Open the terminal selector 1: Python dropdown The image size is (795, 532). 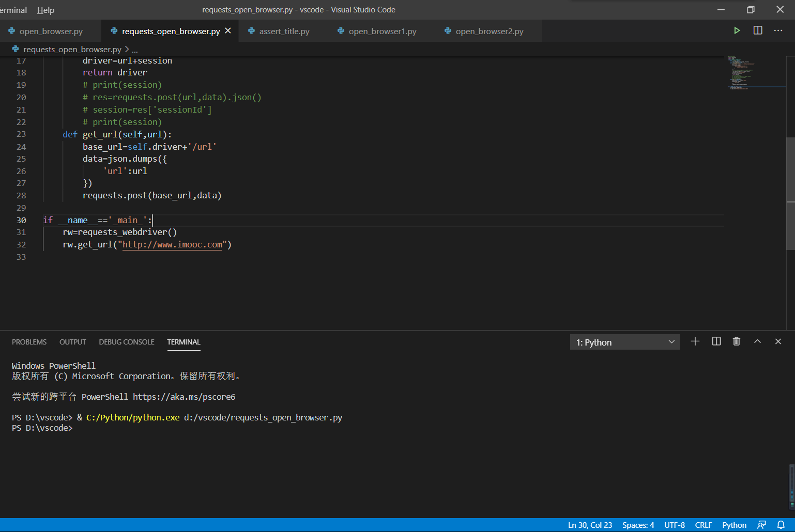(x=625, y=342)
